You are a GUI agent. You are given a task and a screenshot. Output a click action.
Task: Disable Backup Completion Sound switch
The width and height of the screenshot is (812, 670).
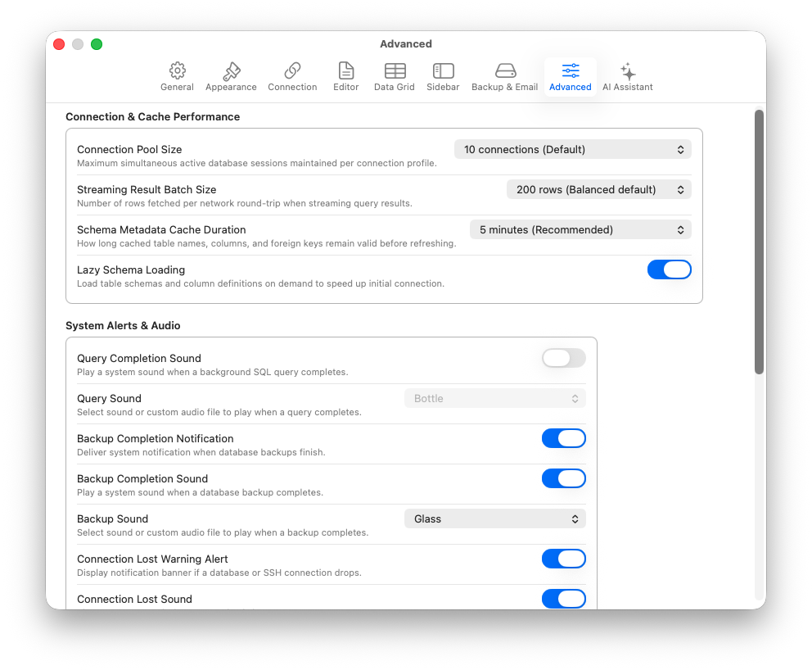564,478
